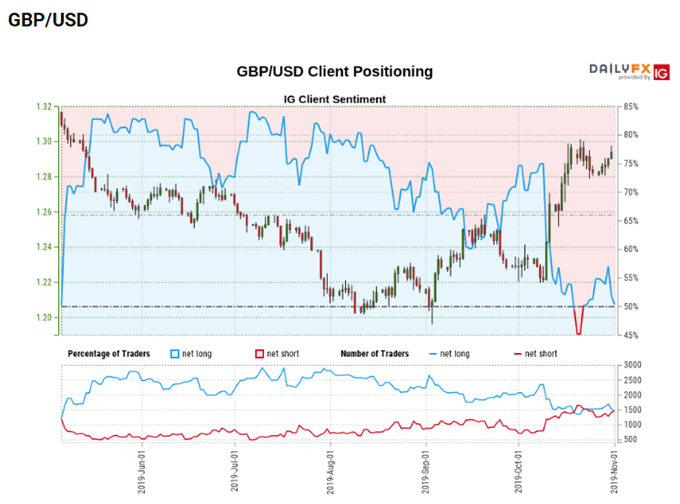This screenshot has width=680, height=504.
Task: Click the red net short square swatch
Action: [x=259, y=354]
